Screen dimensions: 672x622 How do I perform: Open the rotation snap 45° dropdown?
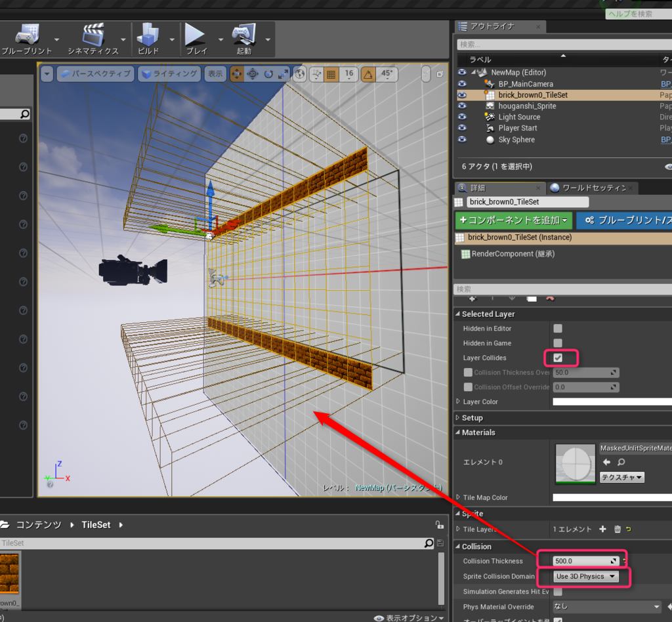coord(387,74)
